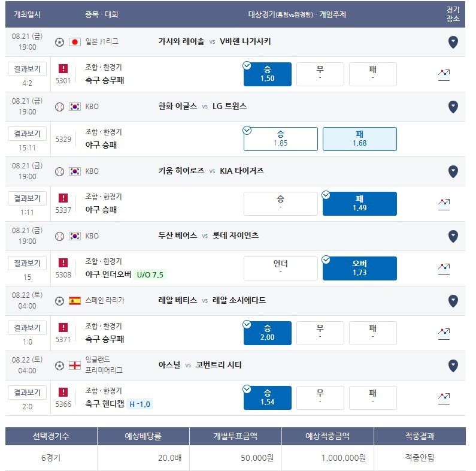The width and height of the screenshot is (476, 471).
Task: Click red alert icon for game 5371
Action: click(63, 327)
